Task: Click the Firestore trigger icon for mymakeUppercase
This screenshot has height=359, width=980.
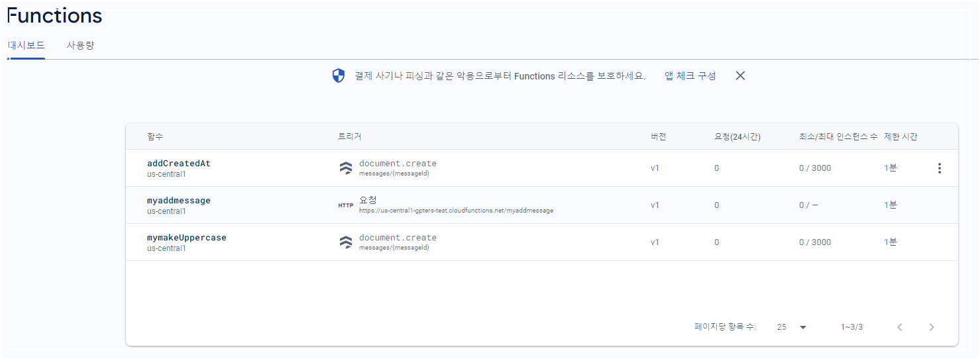Action: [346, 242]
